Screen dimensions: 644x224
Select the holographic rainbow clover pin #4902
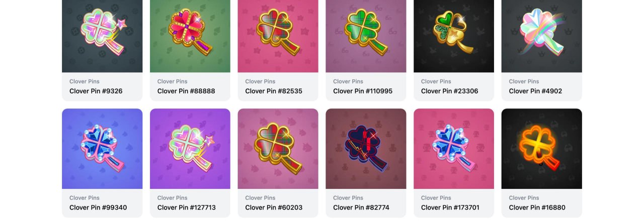click(x=542, y=36)
